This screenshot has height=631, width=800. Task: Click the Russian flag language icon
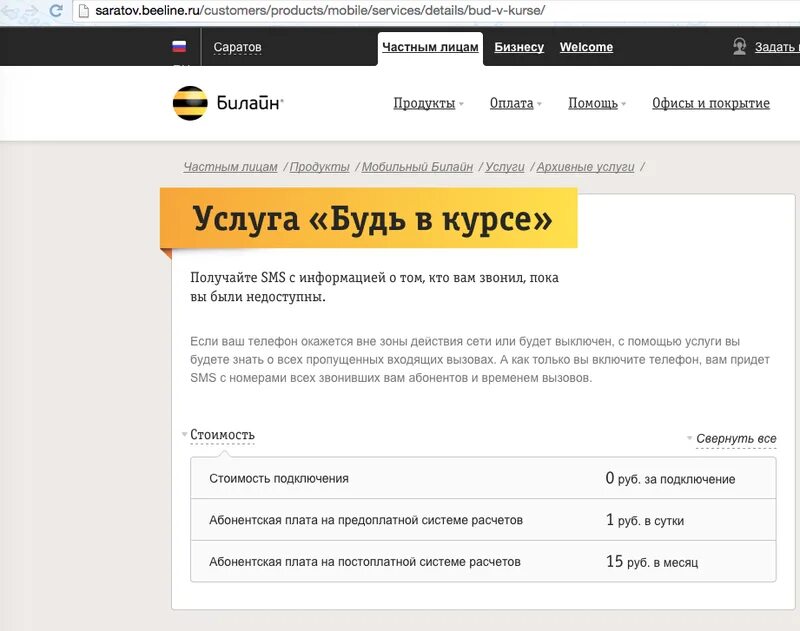click(x=179, y=46)
